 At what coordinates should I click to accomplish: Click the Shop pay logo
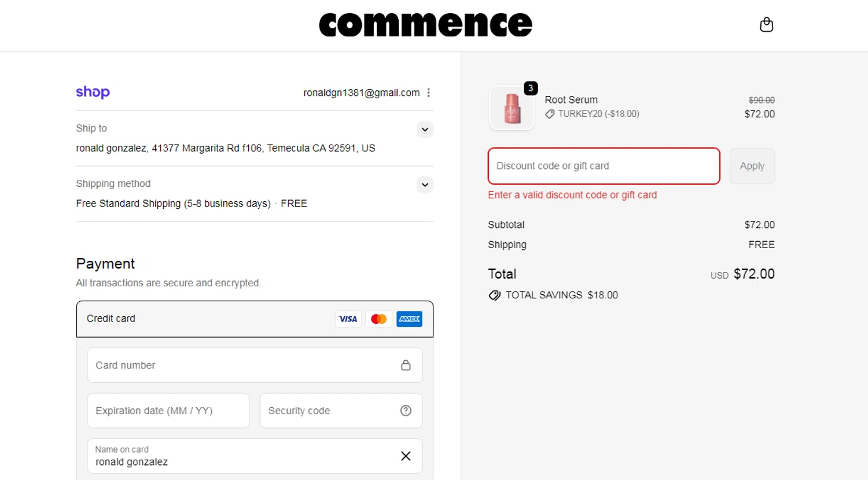[93, 93]
